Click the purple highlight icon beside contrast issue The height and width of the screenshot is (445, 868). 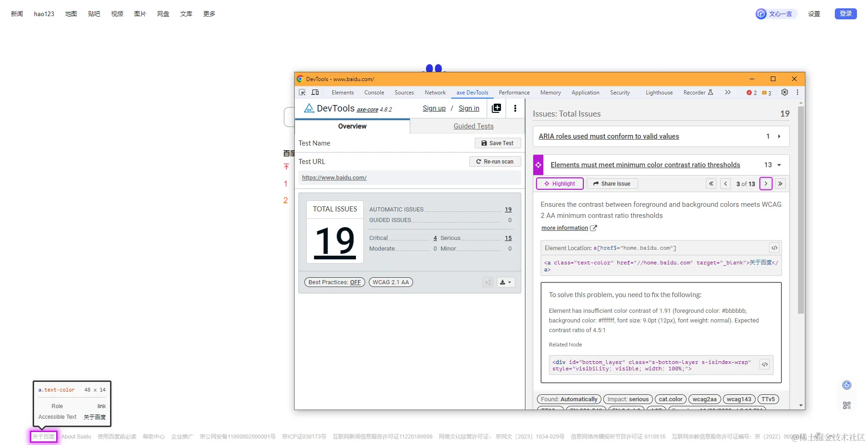click(538, 165)
